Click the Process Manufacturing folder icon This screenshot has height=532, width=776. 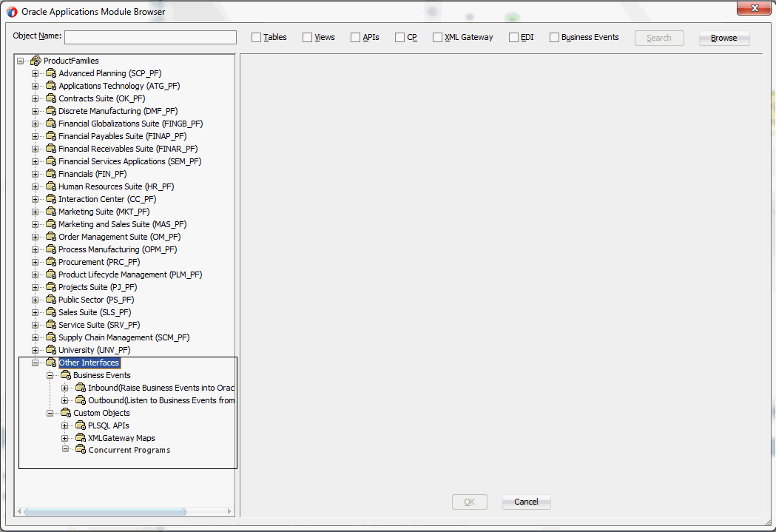point(51,249)
